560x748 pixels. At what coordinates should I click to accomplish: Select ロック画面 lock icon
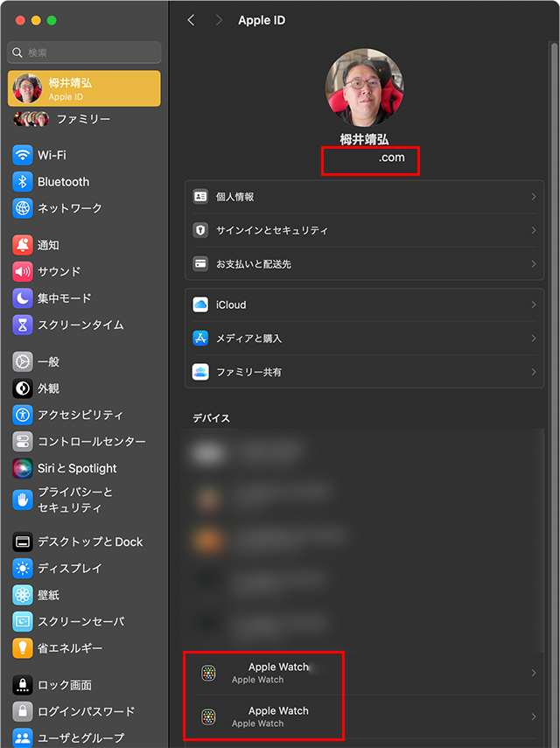[23, 685]
